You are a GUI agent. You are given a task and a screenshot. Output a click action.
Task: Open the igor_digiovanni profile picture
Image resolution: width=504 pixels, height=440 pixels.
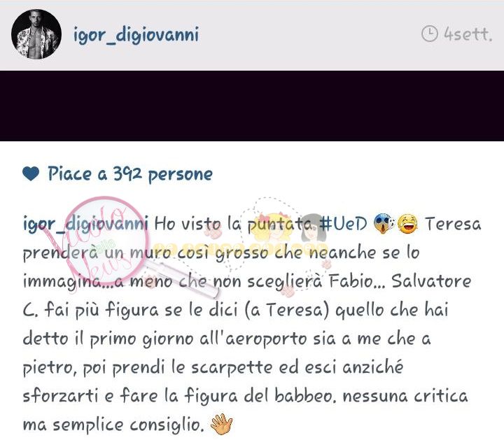pyautogui.click(x=36, y=34)
